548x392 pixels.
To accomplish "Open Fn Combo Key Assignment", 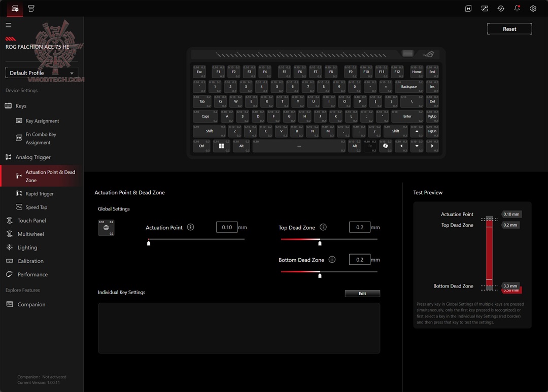I will pos(42,138).
